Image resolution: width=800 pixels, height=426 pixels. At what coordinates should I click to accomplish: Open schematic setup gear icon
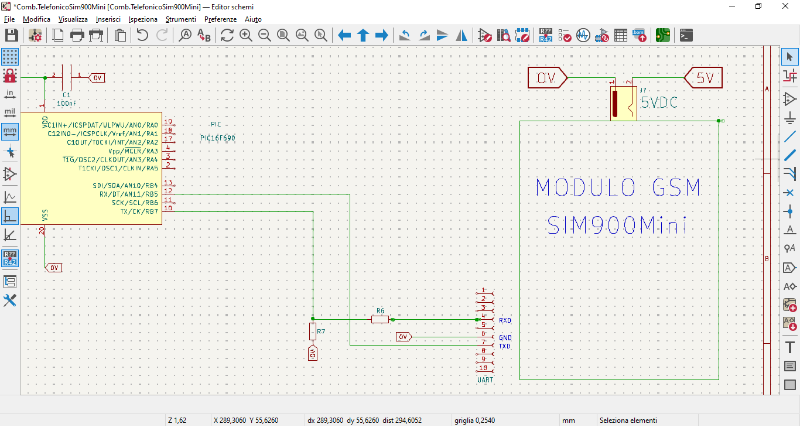coord(35,35)
